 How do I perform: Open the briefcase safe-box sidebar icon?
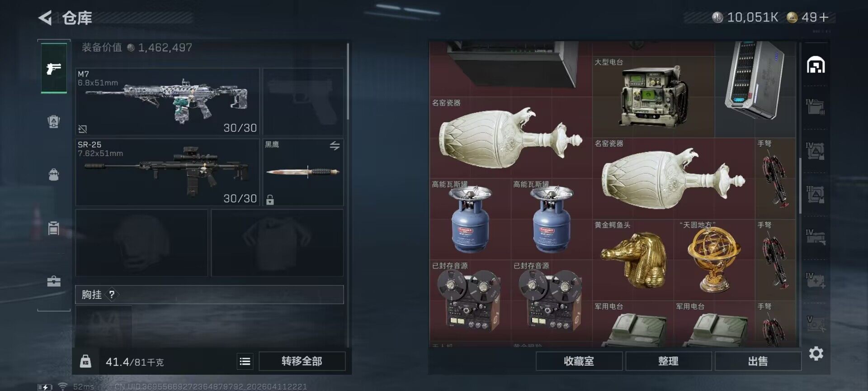[x=54, y=281]
